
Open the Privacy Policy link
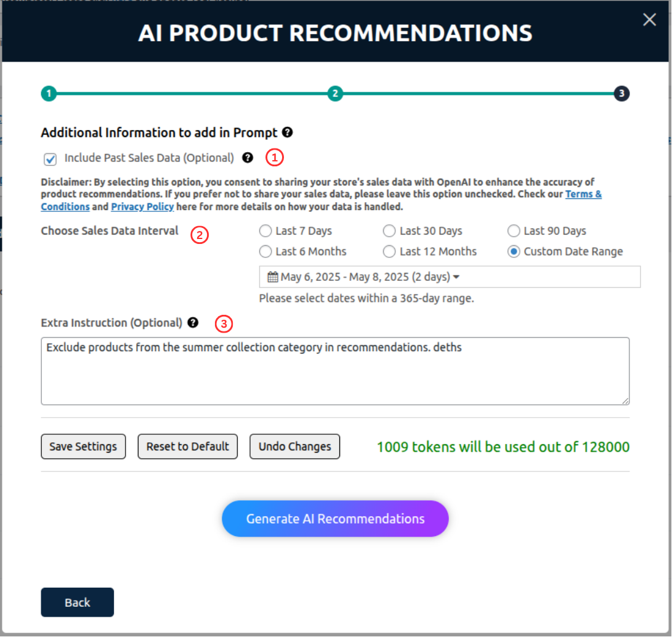[142, 207]
